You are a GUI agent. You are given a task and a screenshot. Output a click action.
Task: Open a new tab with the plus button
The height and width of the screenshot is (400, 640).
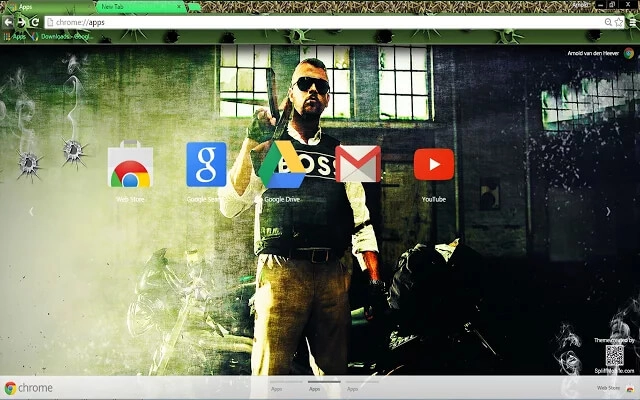(194, 7)
